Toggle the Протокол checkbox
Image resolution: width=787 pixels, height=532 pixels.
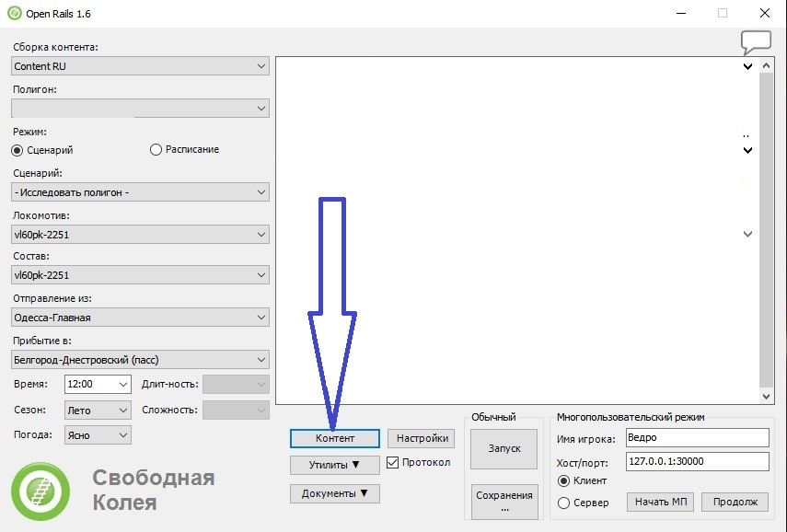point(394,462)
